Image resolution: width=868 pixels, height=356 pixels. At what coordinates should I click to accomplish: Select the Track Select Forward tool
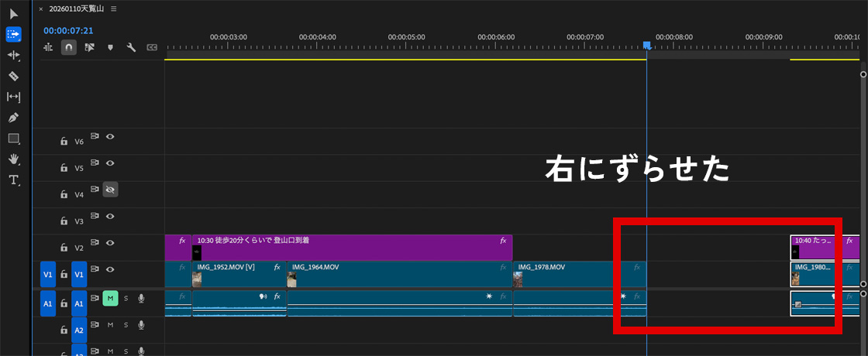coord(13,34)
